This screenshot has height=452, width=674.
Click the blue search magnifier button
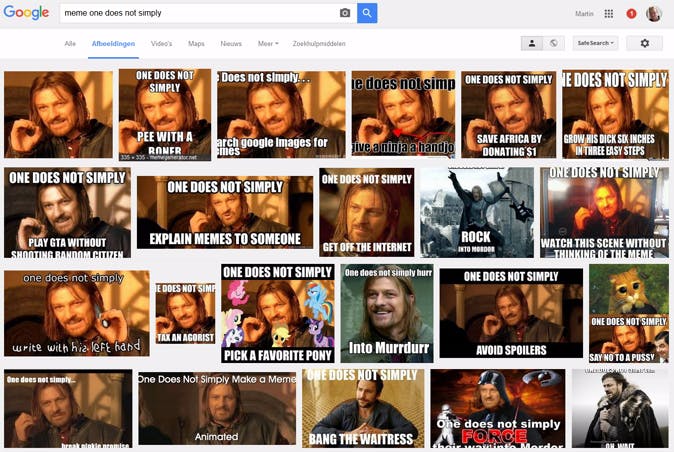click(x=367, y=13)
